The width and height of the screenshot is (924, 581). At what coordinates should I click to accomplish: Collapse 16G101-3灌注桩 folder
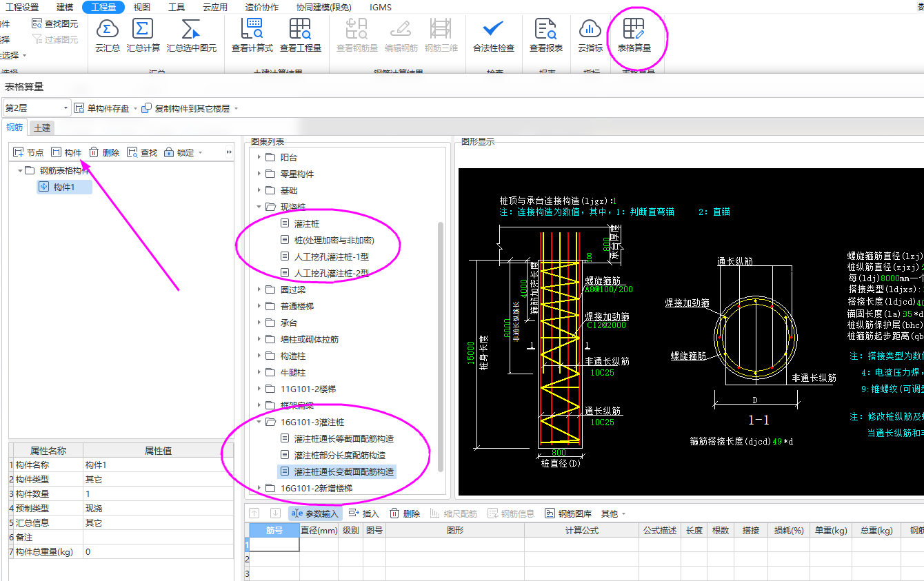point(259,422)
